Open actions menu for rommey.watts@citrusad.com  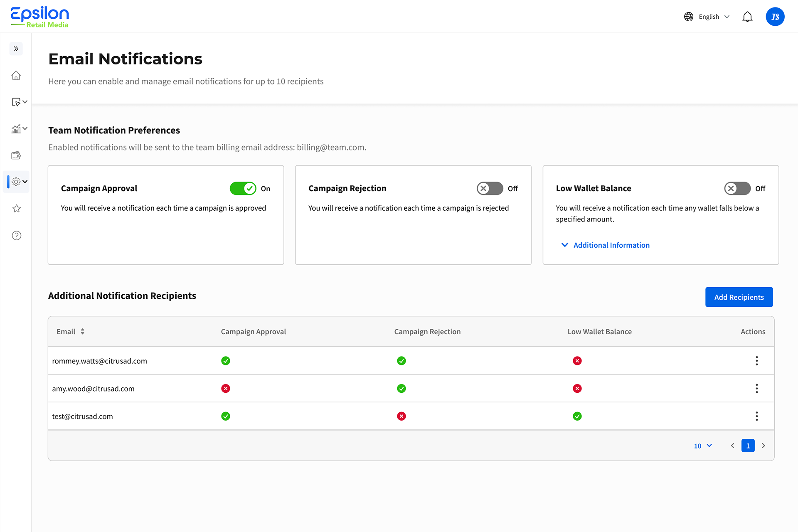coord(756,361)
